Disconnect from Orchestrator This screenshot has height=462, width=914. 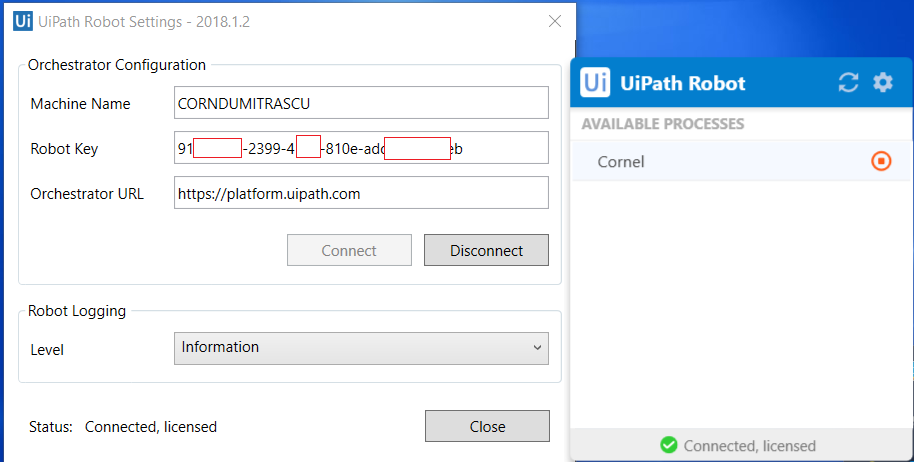click(486, 250)
